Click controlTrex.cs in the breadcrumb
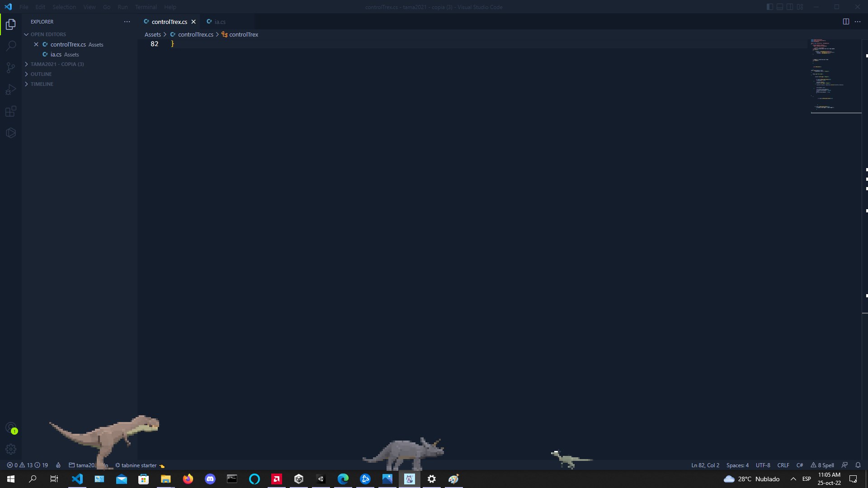The width and height of the screenshot is (868, 488). (195, 34)
